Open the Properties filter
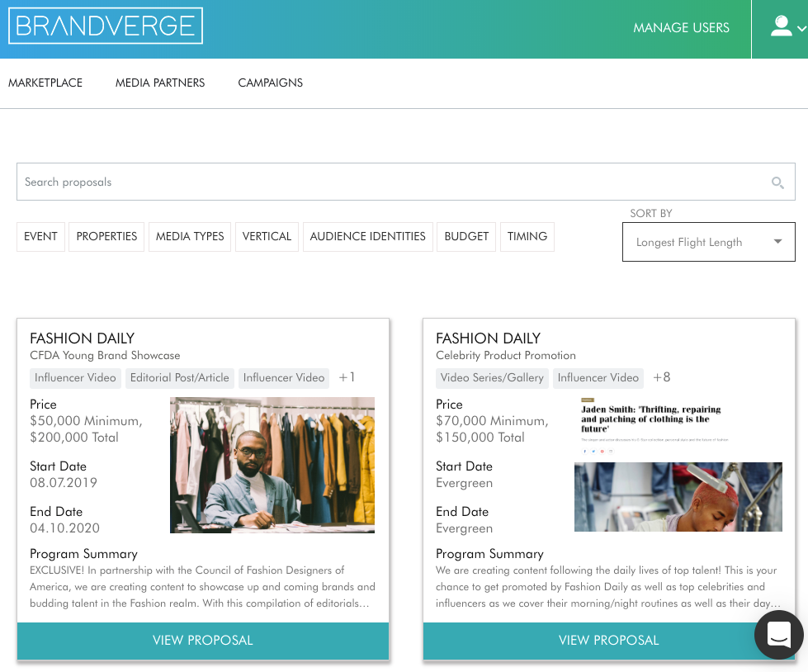Viewport: 808px width, 672px height. tap(106, 237)
